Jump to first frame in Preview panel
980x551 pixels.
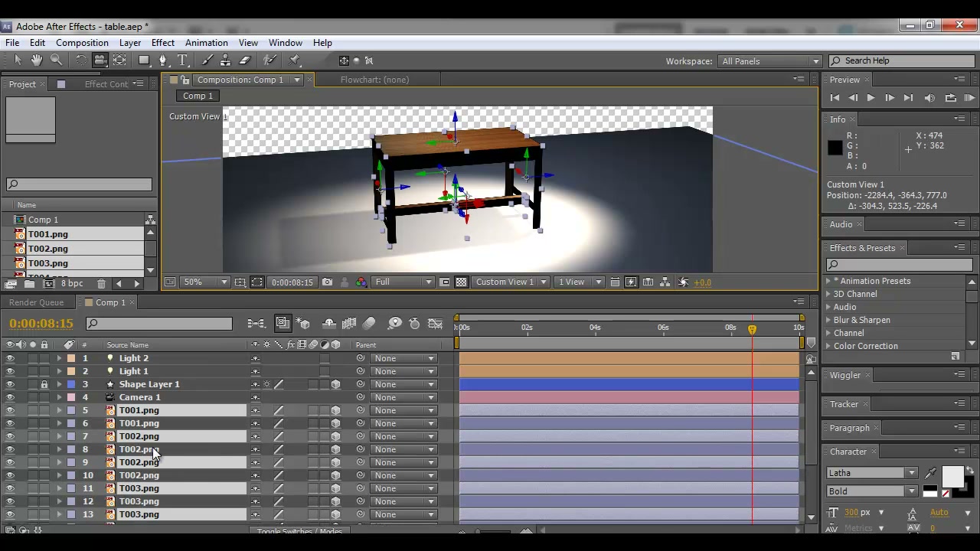point(835,98)
